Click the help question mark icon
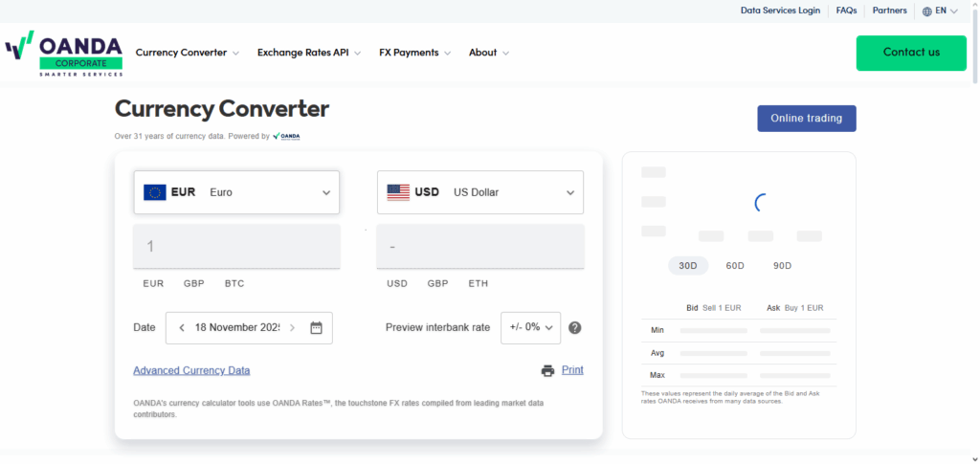This screenshot has width=980, height=464. (574, 327)
